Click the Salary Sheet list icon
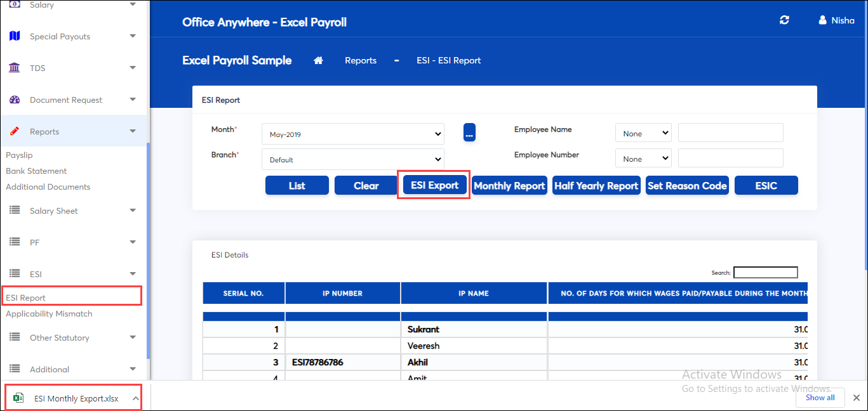Image resolution: width=868 pixels, height=411 pixels. [15, 211]
